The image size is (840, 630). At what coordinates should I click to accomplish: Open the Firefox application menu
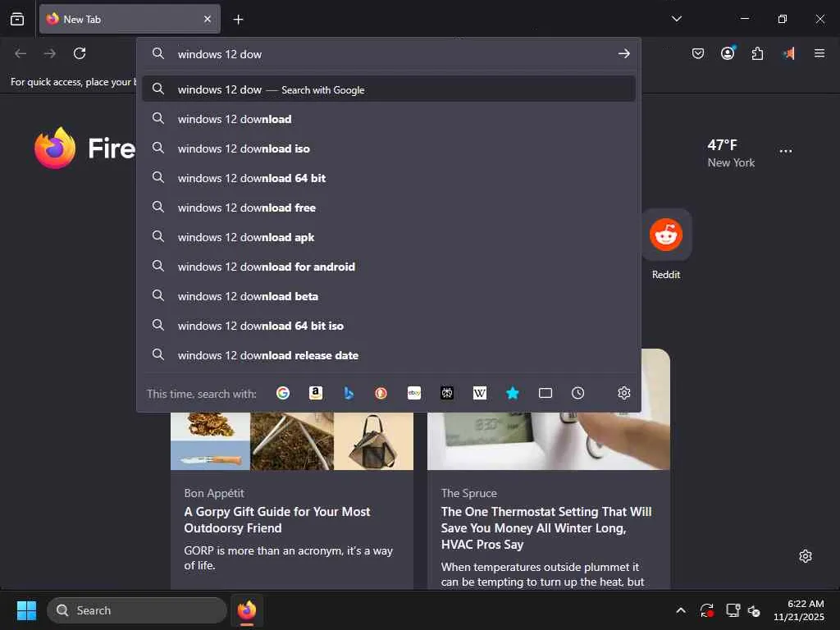point(819,53)
